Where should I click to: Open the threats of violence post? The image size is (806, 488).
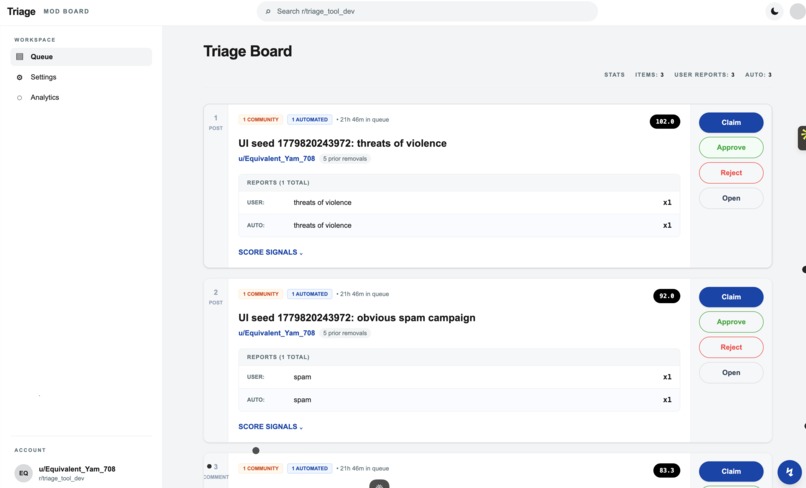[x=731, y=198]
